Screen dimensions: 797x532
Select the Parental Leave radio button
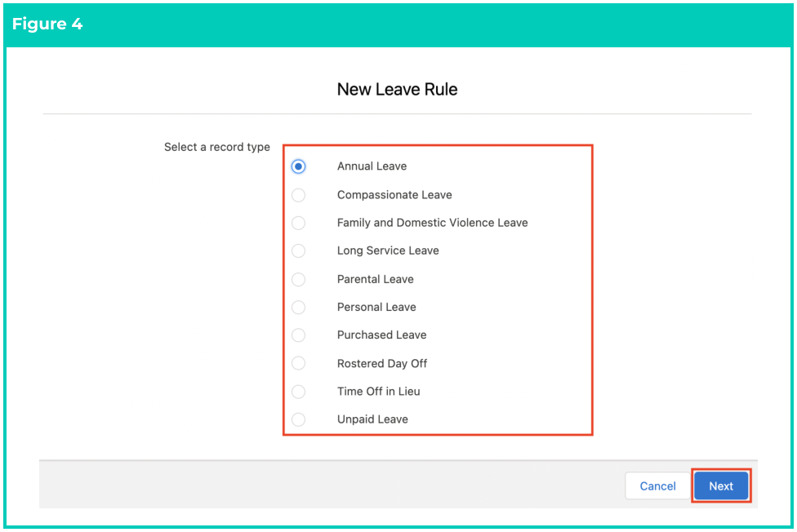[x=298, y=280]
